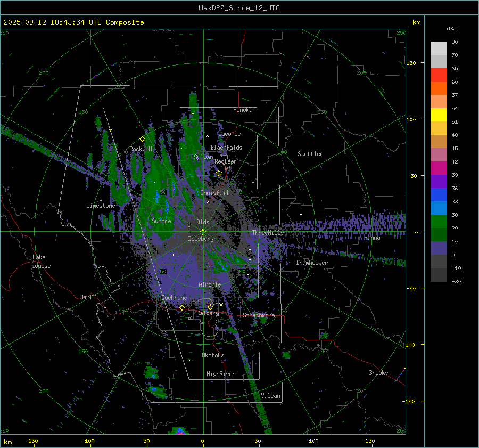Click the Lake Louise label
The image size is (479, 448).
click(42, 262)
